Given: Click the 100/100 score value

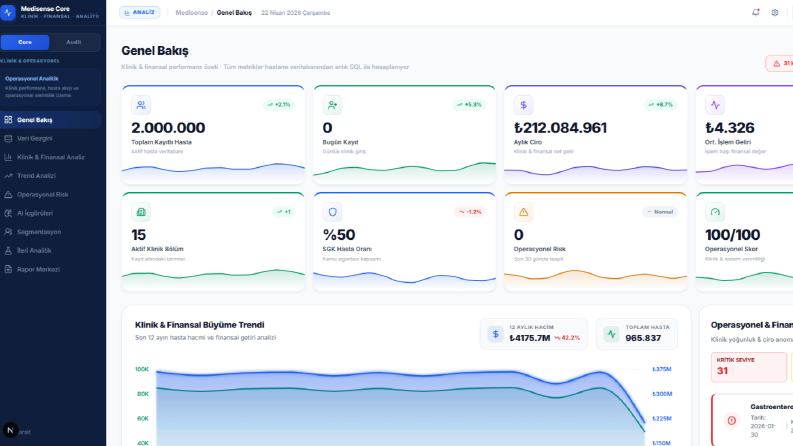Looking at the screenshot, I should [x=732, y=235].
